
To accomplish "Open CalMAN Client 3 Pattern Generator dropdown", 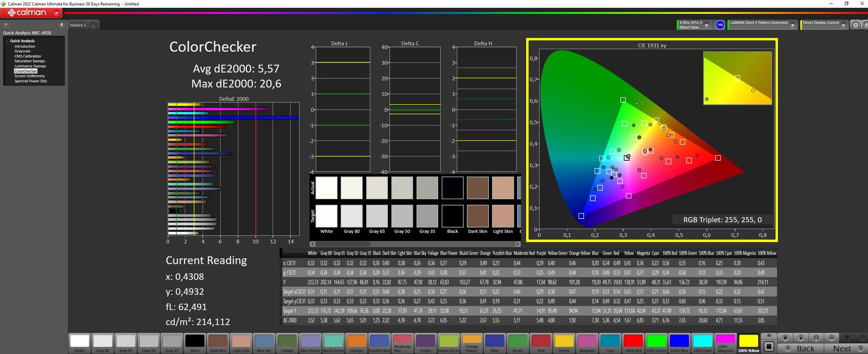I will 793,25.
